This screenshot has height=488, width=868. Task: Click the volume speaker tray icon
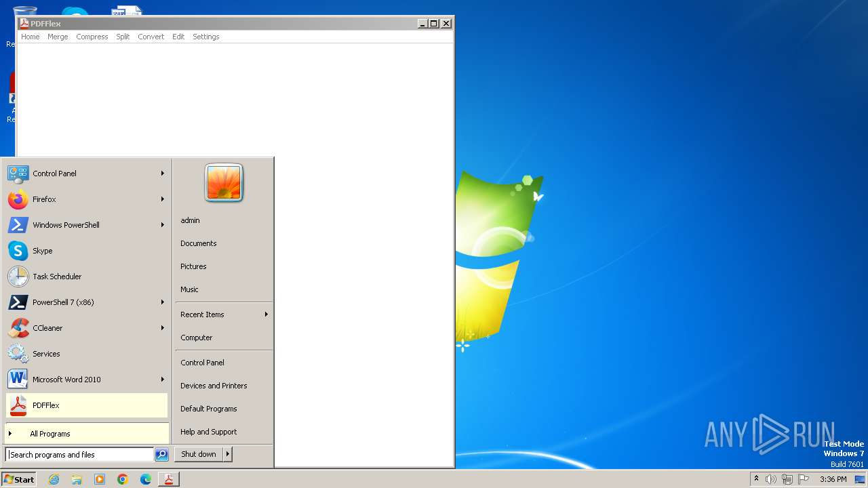click(771, 479)
